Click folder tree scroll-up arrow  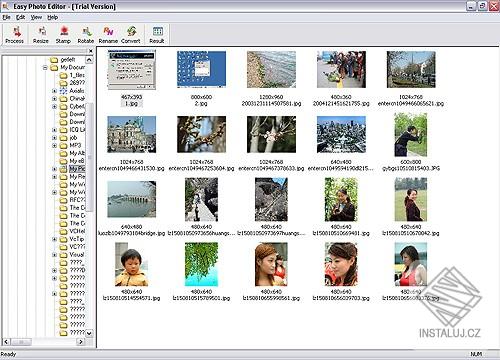(89, 60)
